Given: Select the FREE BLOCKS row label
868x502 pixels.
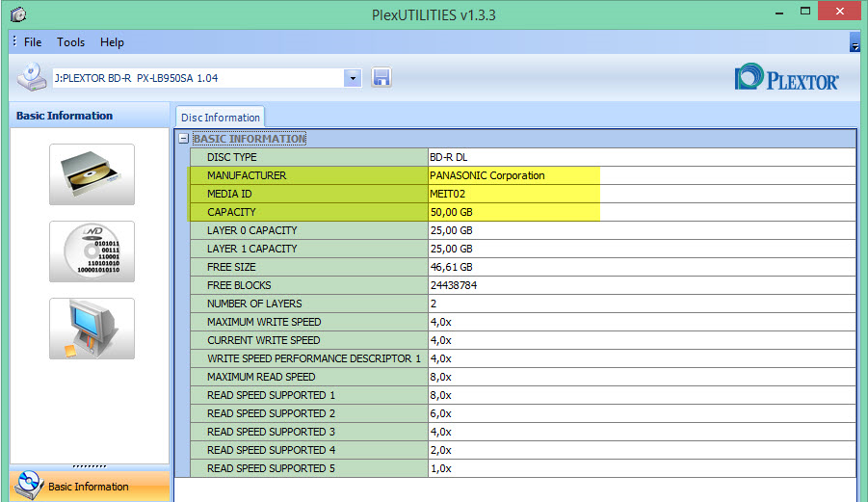Looking at the screenshot, I should point(239,285).
